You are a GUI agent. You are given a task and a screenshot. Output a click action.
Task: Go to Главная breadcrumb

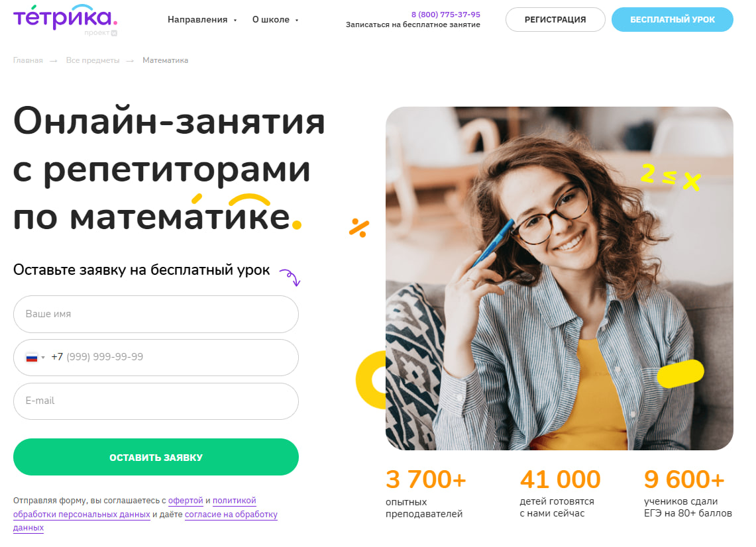(x=28, y=60)
